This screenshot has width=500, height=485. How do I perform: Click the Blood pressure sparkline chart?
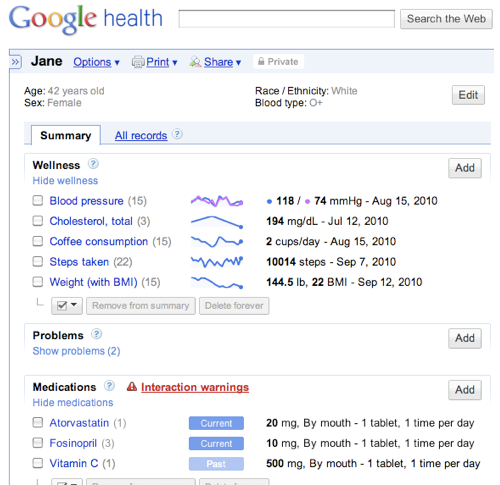217,201
